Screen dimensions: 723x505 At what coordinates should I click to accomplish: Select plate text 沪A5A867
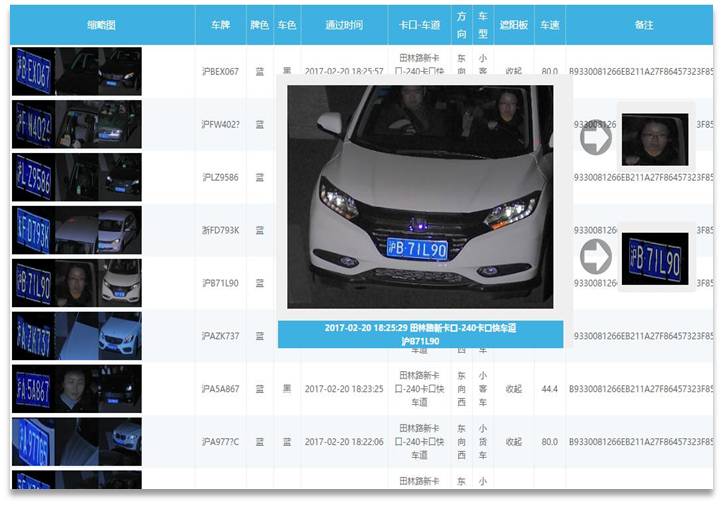pyautogui.click(x=220, y=389)
